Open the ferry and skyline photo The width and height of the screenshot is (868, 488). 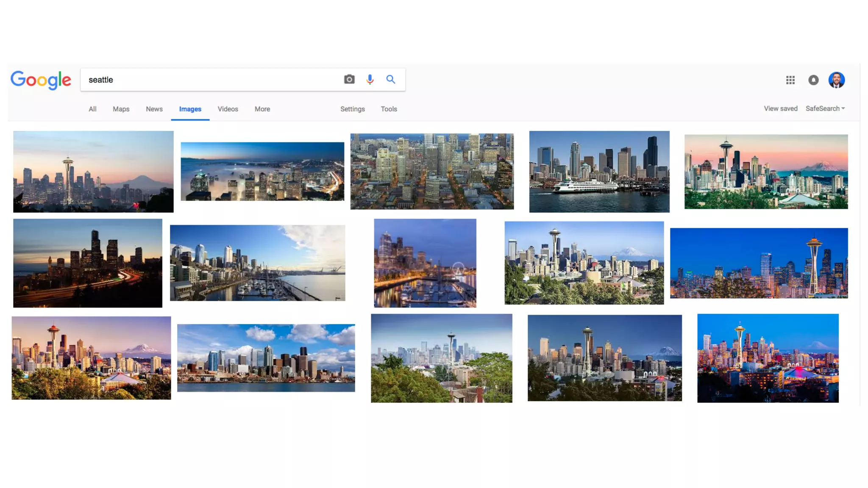(599, 172)
